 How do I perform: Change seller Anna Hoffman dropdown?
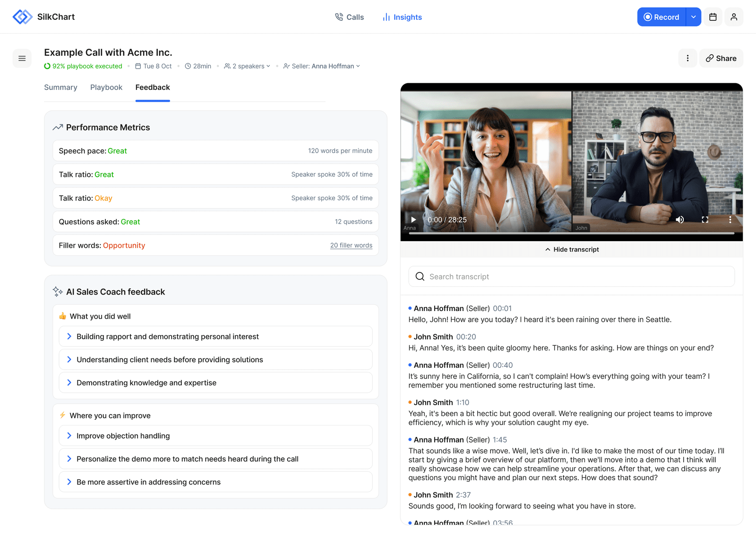322,66
